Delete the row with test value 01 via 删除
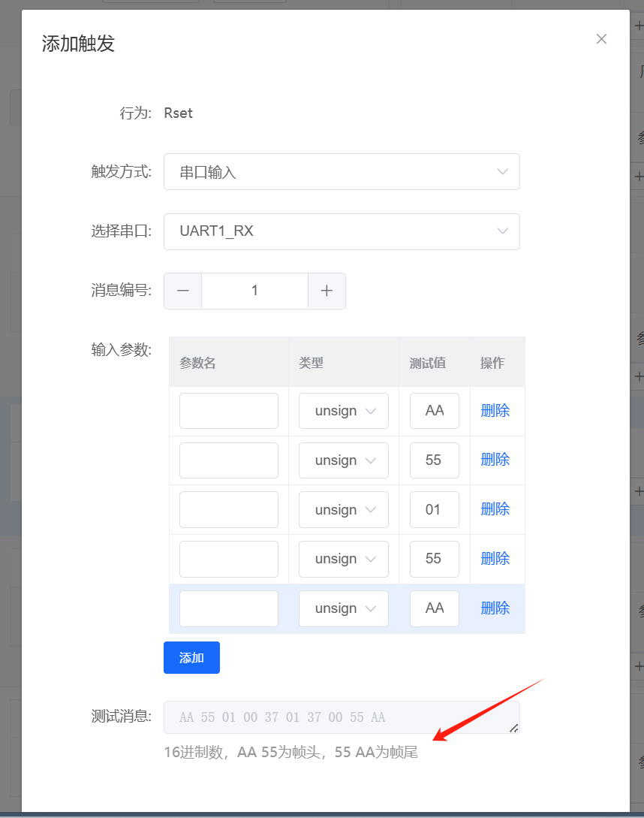Image resolution: width=644 pixels, height=818 pixels. [495, 509]
